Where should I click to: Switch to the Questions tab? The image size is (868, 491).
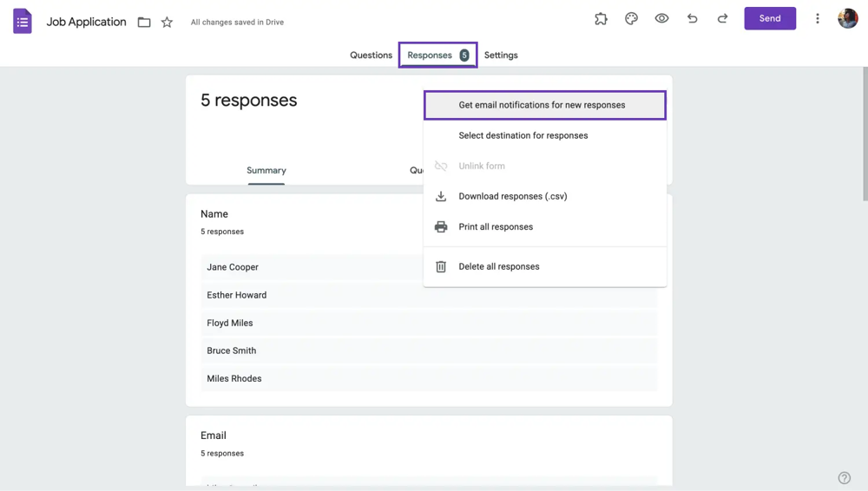click(x=371, y=56)
